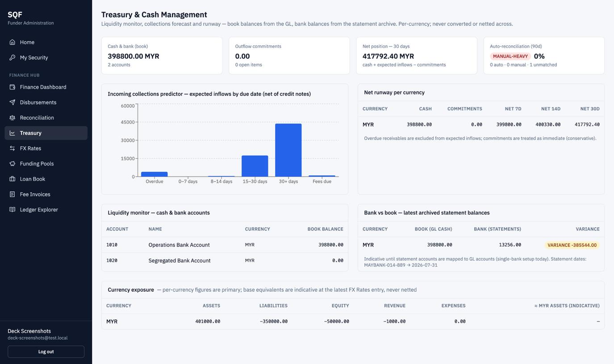Click the 0 open items text

click(249, 65)
